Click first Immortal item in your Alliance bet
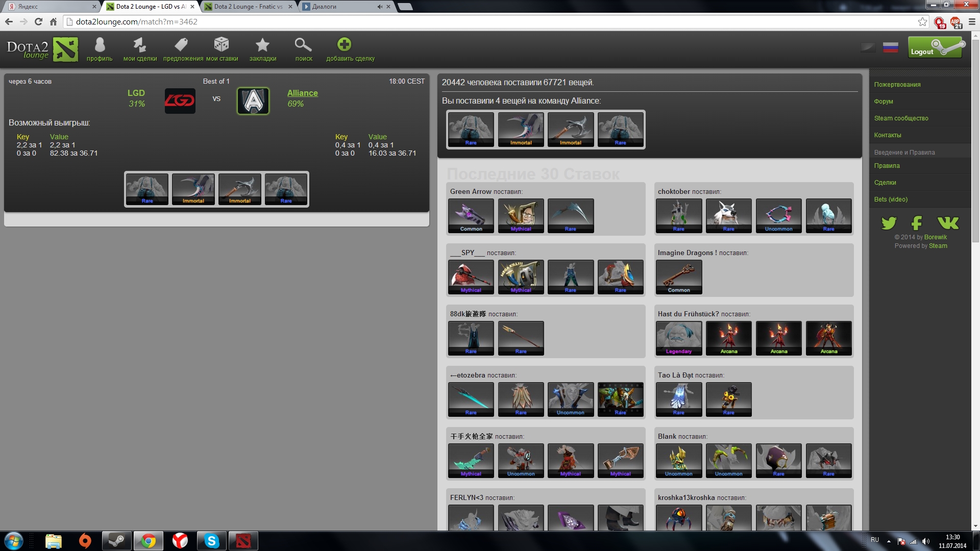980x551 pixels. click(x=521, y=130)
